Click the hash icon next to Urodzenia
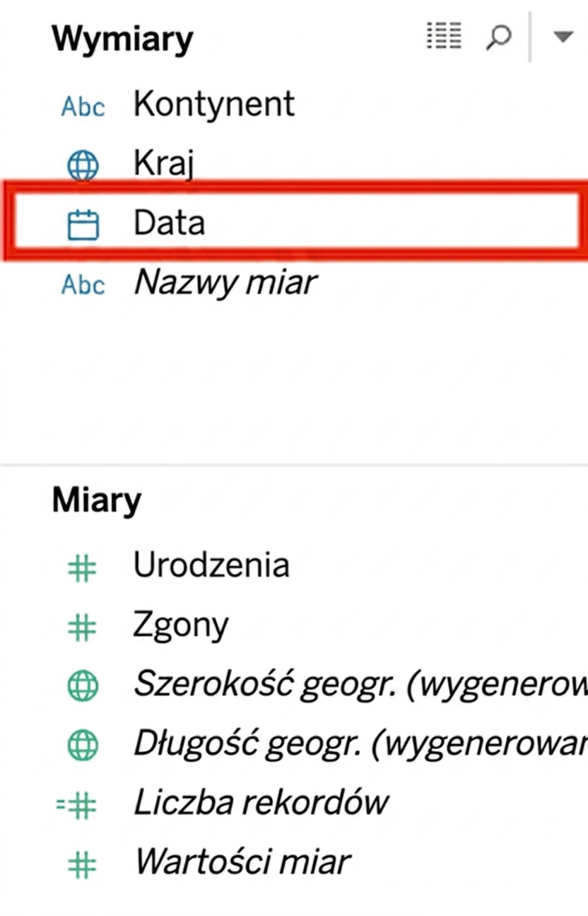588x916 pixels. [82, 568]
